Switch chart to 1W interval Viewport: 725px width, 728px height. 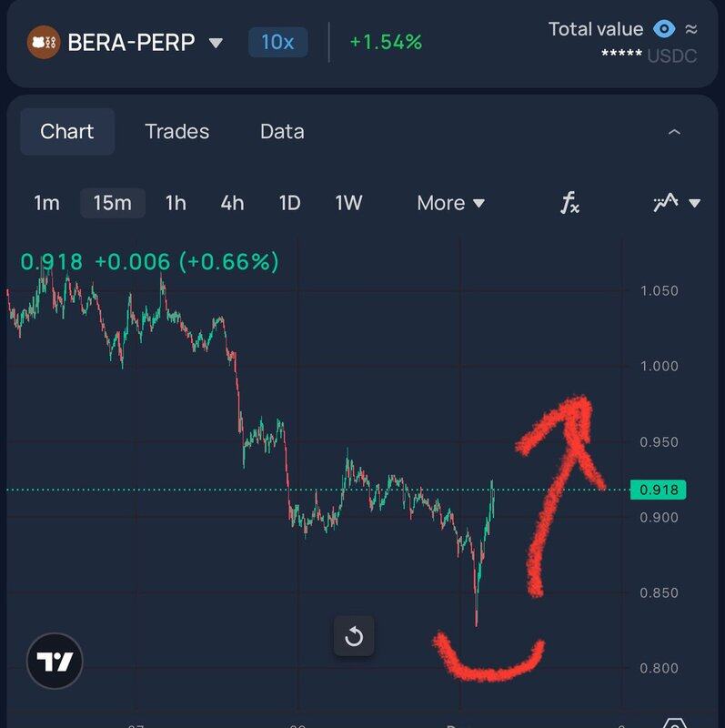coord(348,203)
